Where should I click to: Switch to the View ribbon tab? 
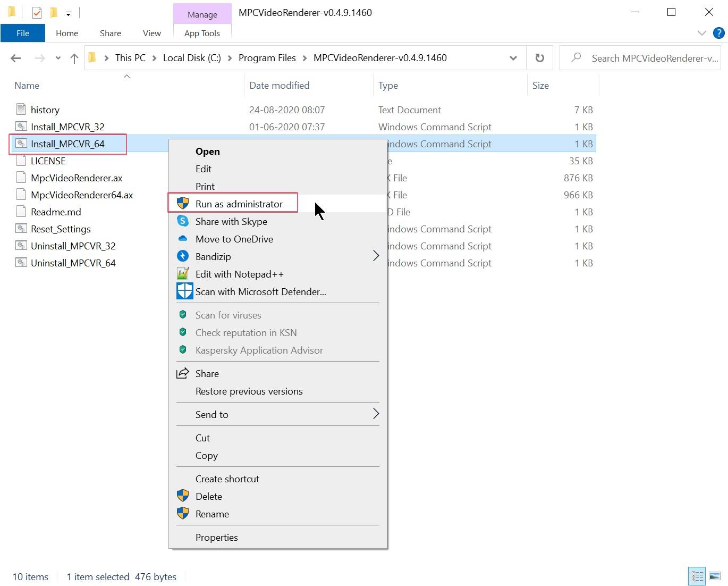coord(151,32)
